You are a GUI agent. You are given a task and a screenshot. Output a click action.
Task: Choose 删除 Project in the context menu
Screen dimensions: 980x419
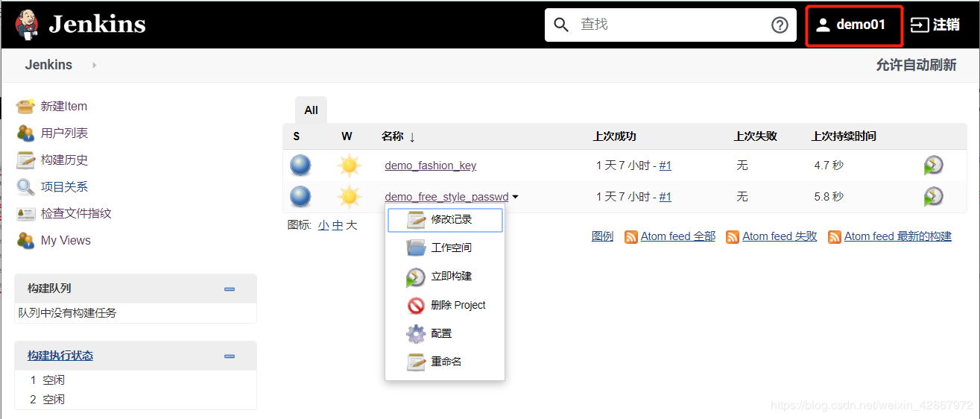[445, 305]
